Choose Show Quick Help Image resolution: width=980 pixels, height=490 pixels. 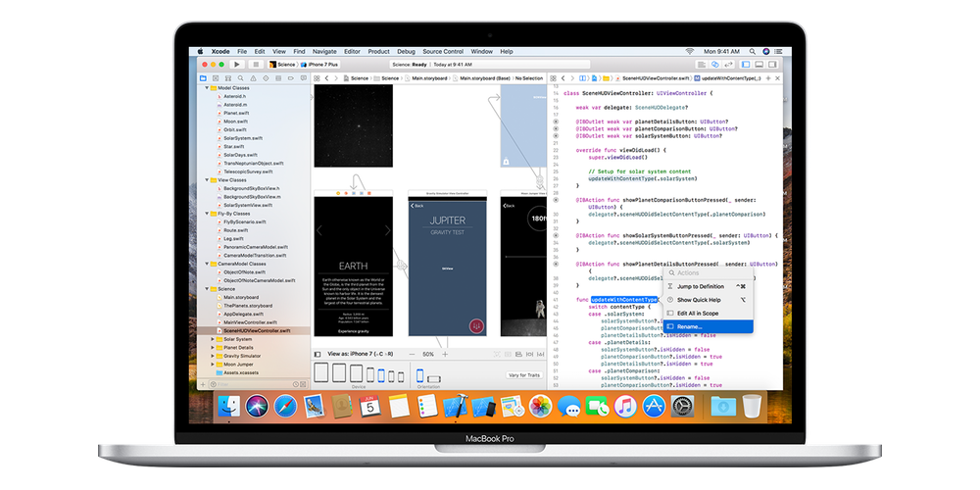[x=709, y=300]
